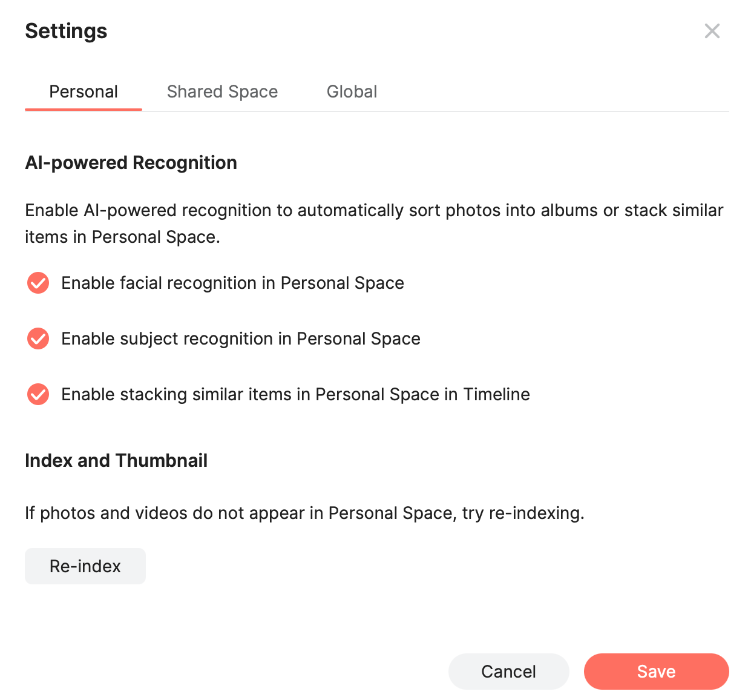Viewport: 748px width, 700px height.
Task: Cancel the settings changes
Action: (x=508, y=672)
